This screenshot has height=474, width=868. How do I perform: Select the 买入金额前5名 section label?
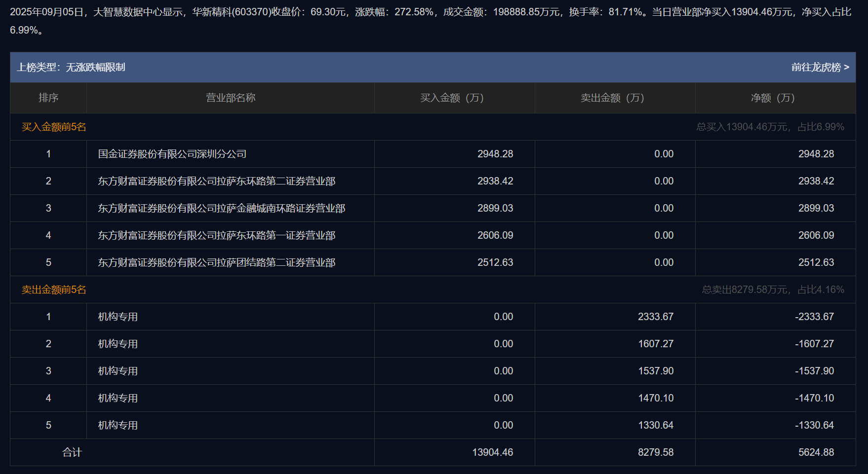pos(54,127)
